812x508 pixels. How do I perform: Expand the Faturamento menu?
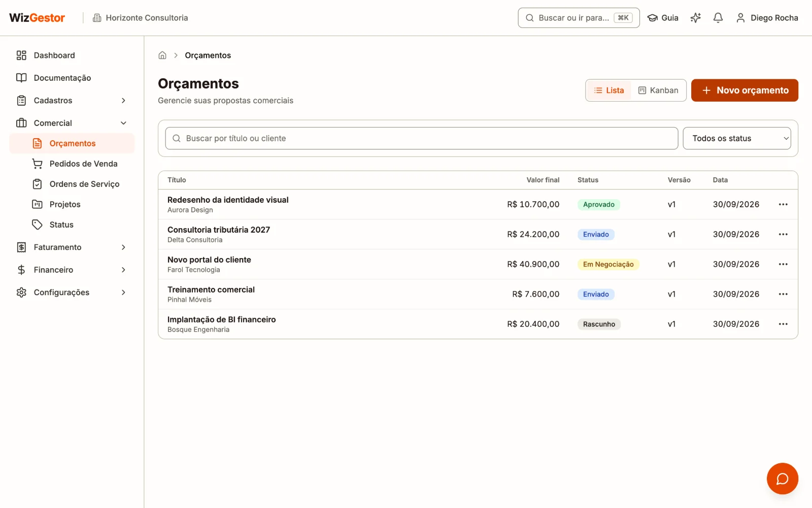(x=72, y=247)
